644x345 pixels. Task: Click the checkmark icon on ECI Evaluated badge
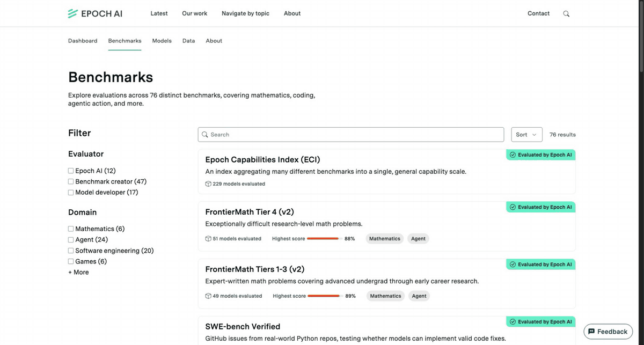coord(513,155)
